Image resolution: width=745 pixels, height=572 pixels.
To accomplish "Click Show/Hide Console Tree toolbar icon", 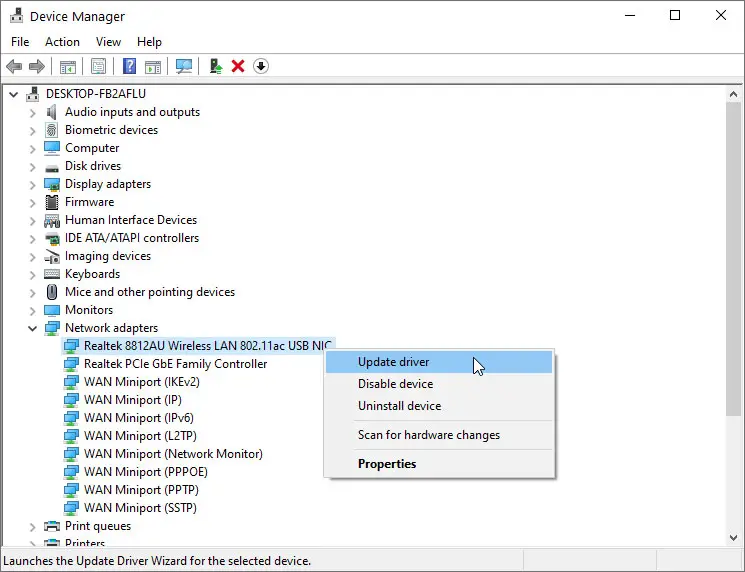I will (x=68, y=66).
